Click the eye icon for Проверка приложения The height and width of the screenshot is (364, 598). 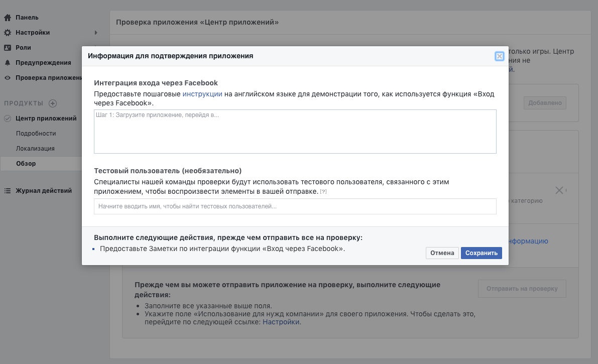(x=7, y=78)
